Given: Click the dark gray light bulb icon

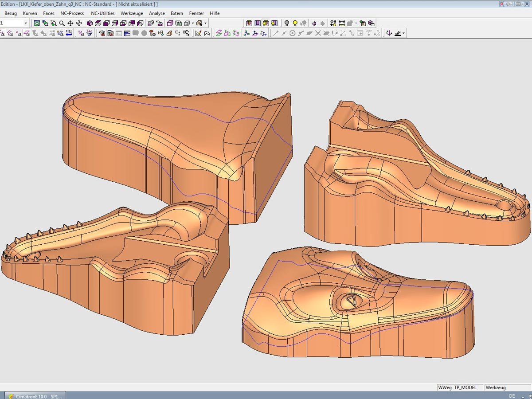Looking at the screenshot, I should [287, 23].
